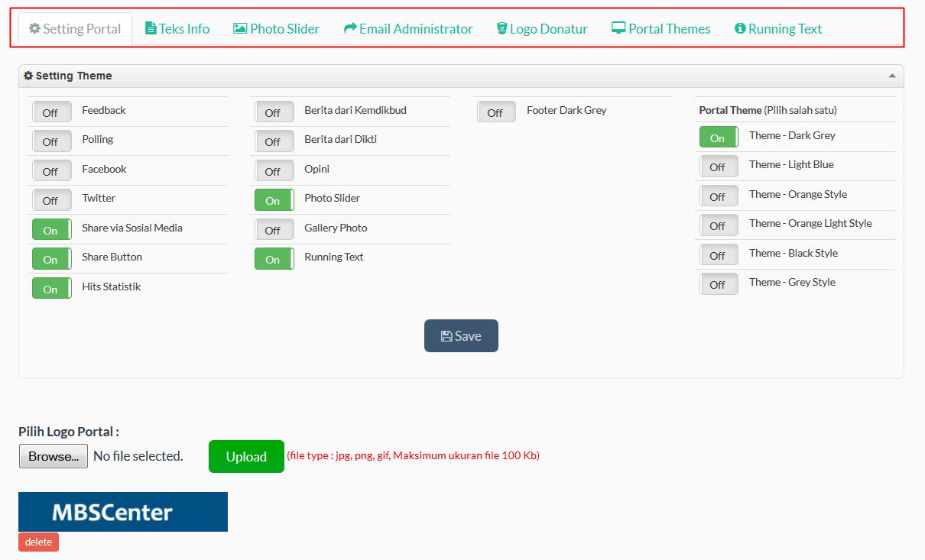Image resolution: width=925 pixels, height=560 pixels.
Task: Open the Setting Portal tab
Action: pos(75,29)
